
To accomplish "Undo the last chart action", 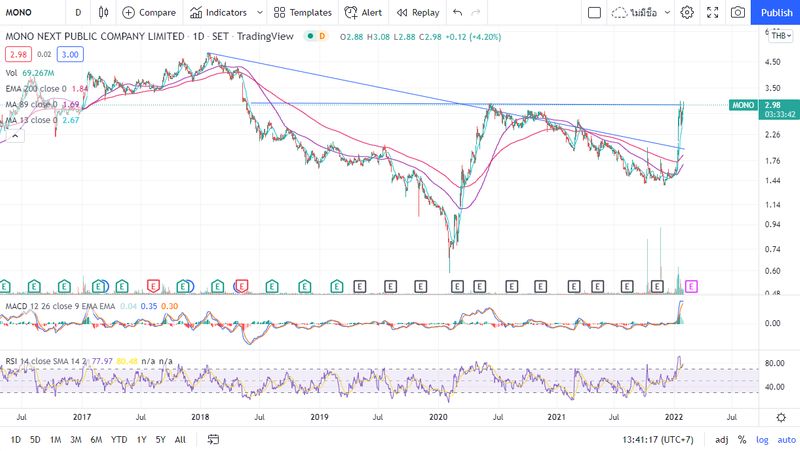I will pos(458,12).
